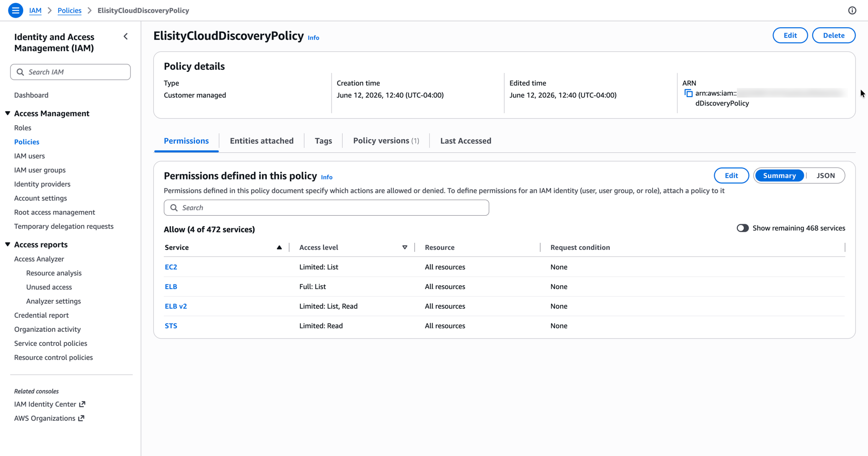Click the Resource column header

(440, 247)
